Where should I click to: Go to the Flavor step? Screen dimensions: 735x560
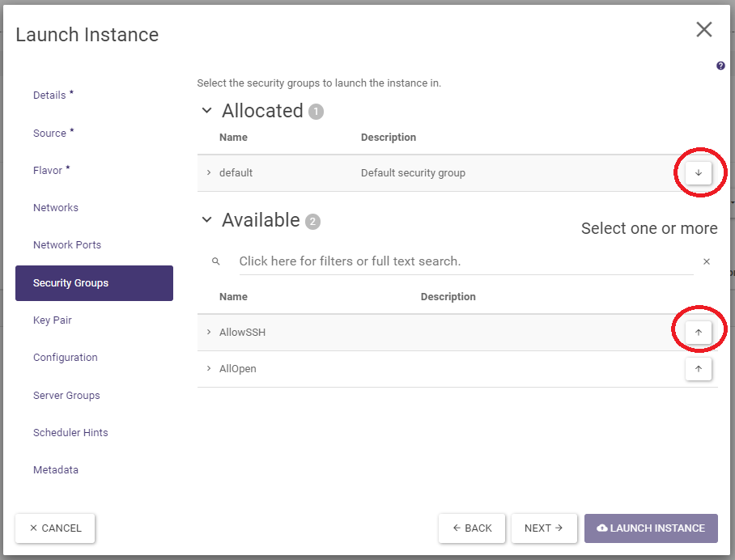(x=48, y=171)
